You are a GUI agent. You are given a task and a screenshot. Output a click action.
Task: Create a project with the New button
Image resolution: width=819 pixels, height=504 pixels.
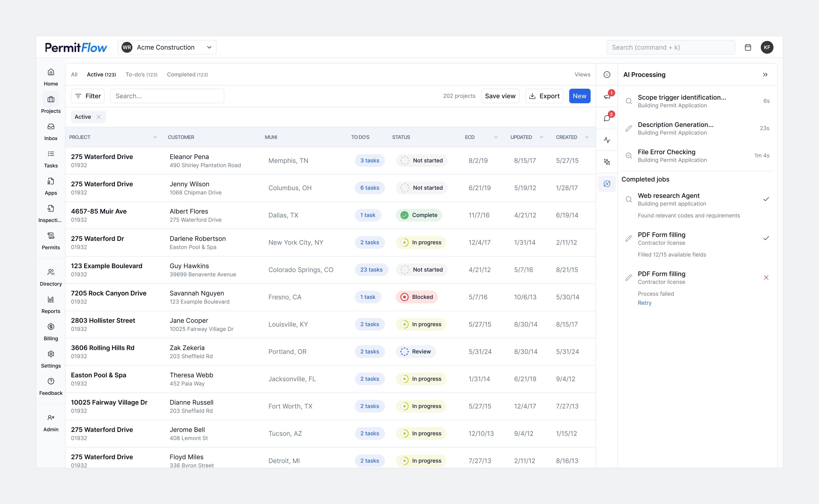(580, 96)
